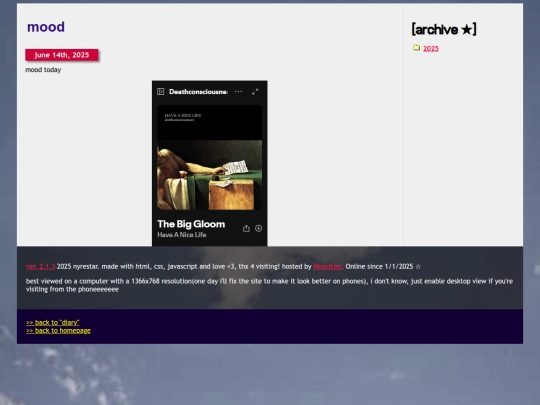540x405 pixels.
Task: Open the three-dot more options menu
Action: pos(238,92)
